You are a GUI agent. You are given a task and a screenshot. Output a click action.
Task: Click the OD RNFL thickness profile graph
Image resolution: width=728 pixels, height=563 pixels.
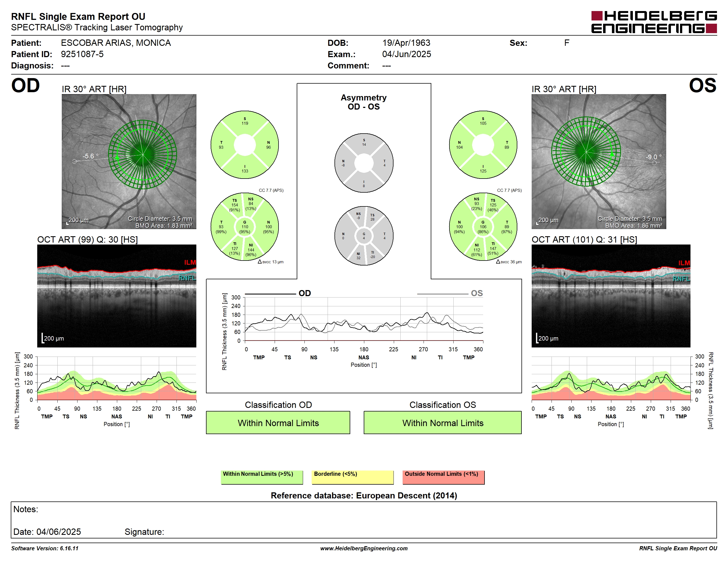(117, 379)
